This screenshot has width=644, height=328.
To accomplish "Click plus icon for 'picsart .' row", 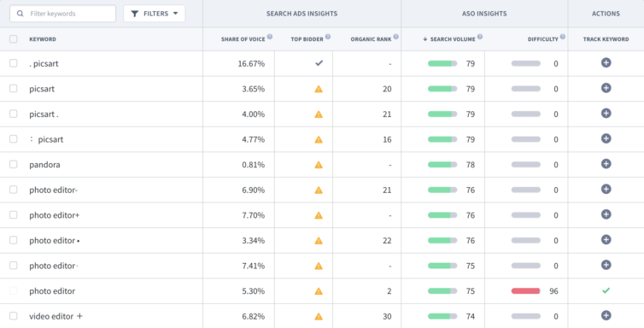I will pos(606,114).
